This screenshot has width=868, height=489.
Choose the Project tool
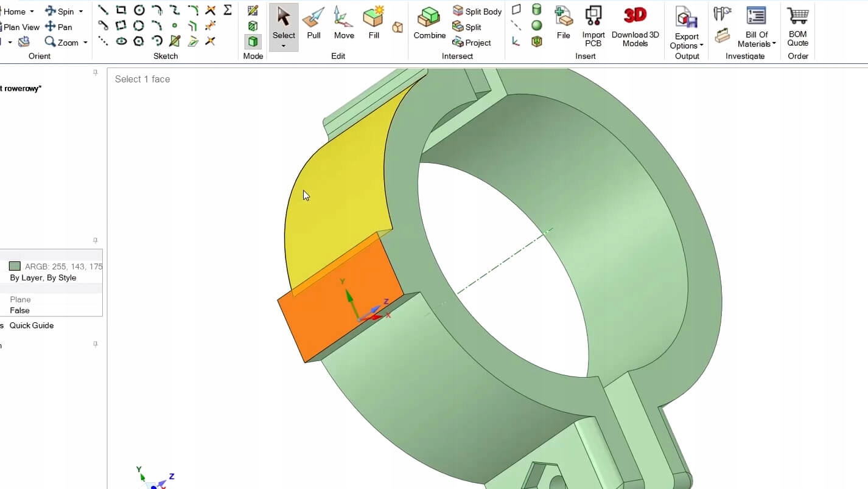[472, 43]
